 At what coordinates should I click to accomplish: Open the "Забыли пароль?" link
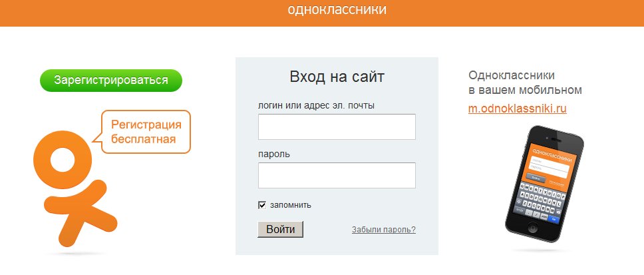(383, 230)
